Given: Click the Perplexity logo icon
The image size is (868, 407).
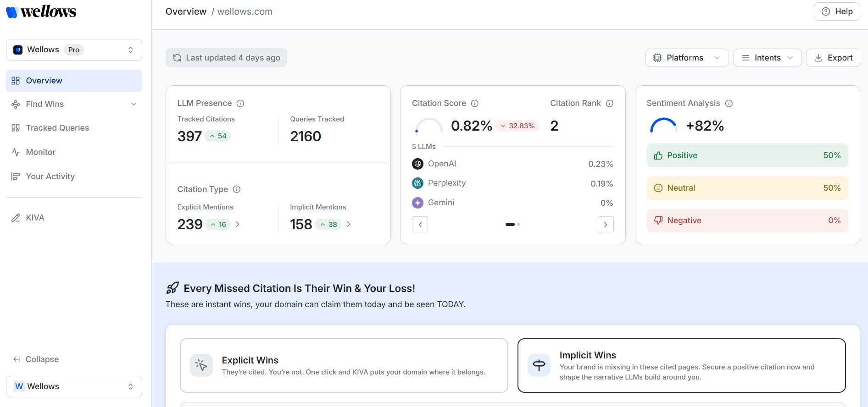Looking at the screenshot, I should (x=417, y=183).
